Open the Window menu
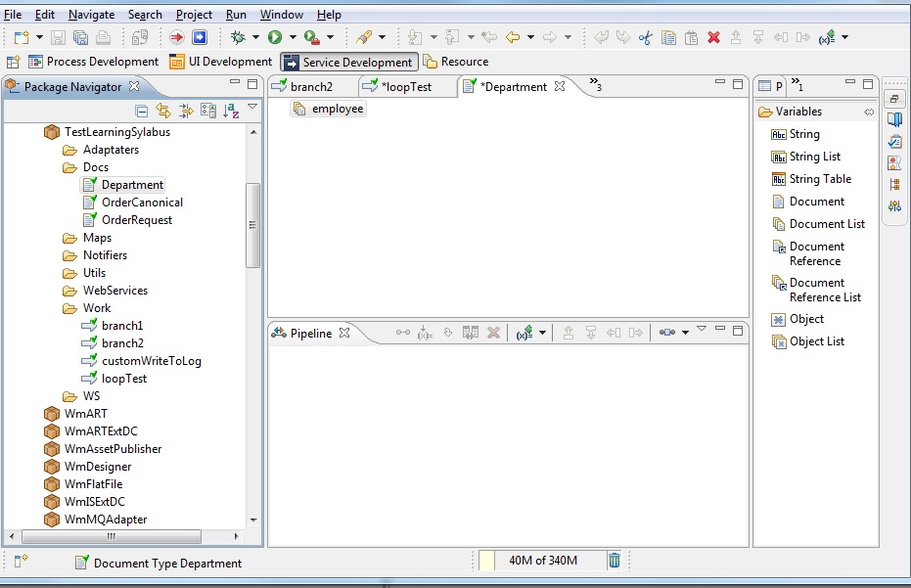This screenshot has height=588, width=911. (282, 15)
